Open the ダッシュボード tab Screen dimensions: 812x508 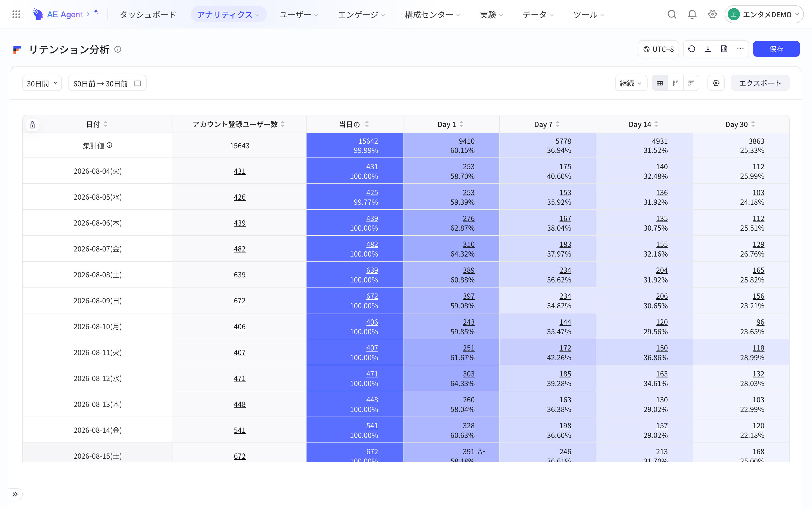coord(148,14)
